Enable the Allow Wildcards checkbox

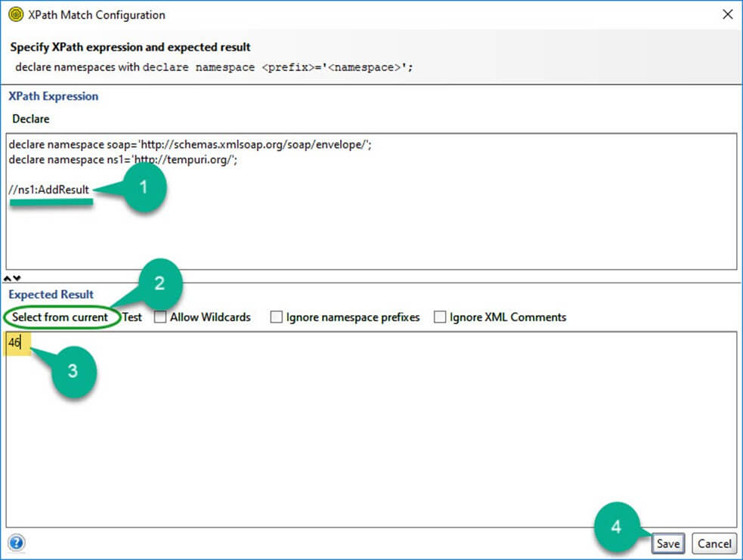pyautogui.click(x=160, y=317)
